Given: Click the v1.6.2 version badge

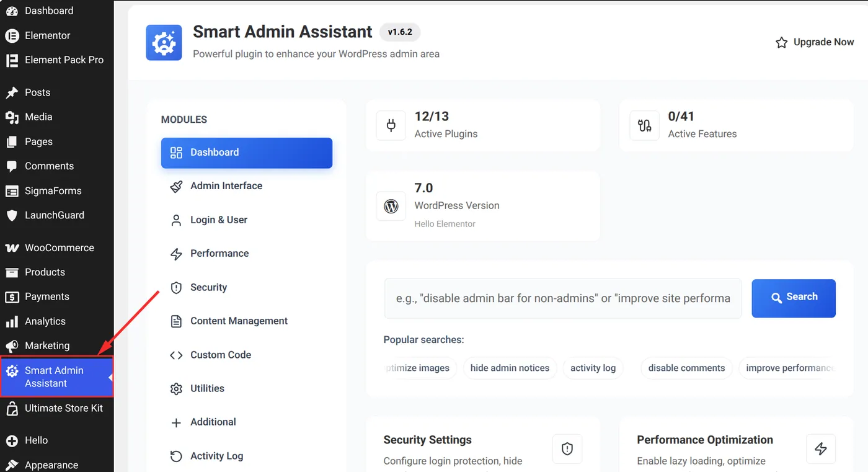Looking at the screenshot, I should click(400, 32).
